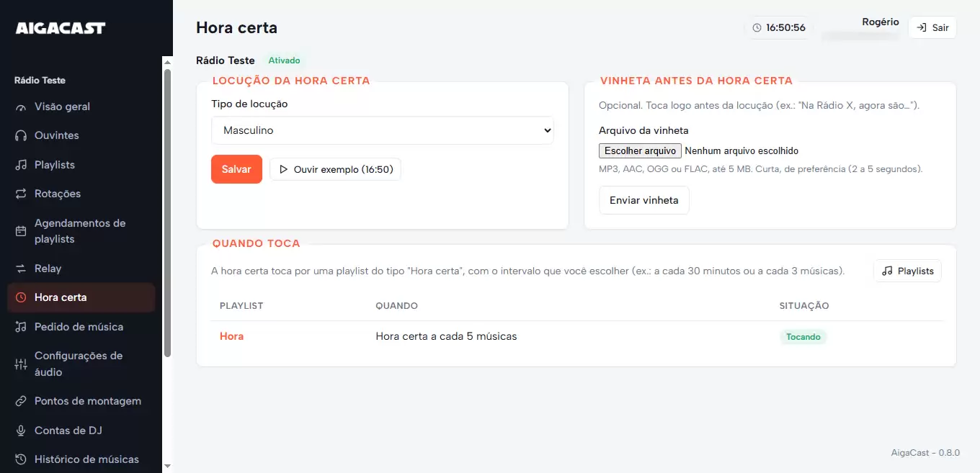This screenshot has width=980, height=473.
Task: Select Relay in the sidebar
Action: point(81,269)
